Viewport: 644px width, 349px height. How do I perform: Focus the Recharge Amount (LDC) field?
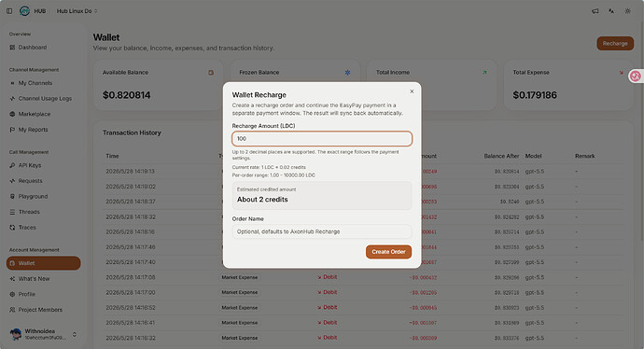click(x=322, y=139)
